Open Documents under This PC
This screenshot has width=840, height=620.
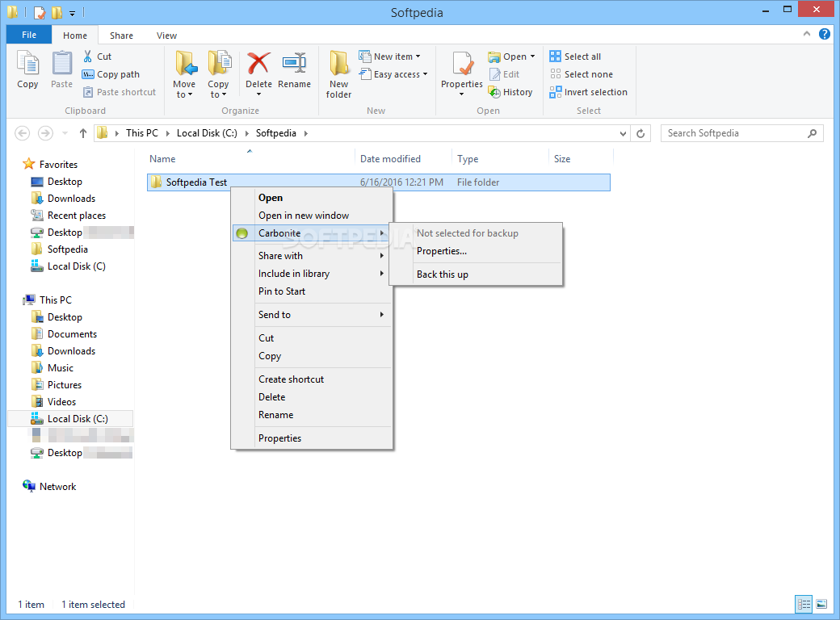tap(72, 334)
